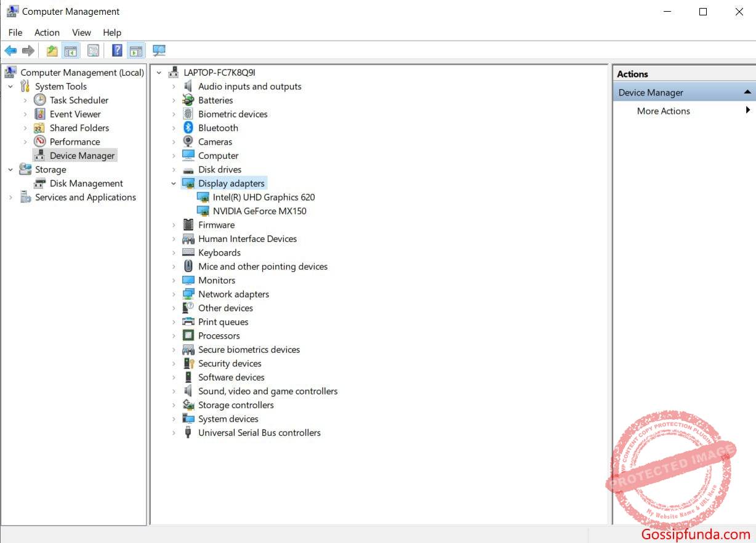Open Disk Management in the sidebar
Image resolution: width=756 pixels, height=543 pixels.
pos(86,183)
